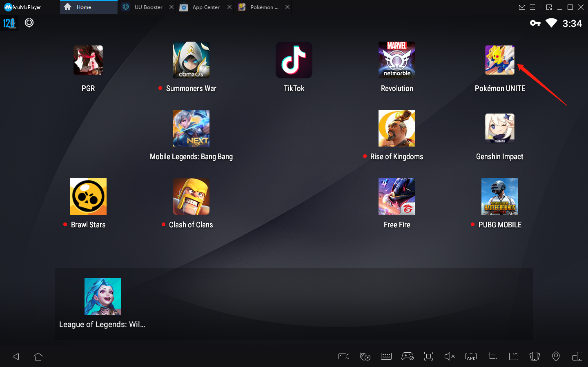The height and width of the screenshot is (367, 588).
Task: Open Marvel Revolution game
Action: [x=397, y=60]
